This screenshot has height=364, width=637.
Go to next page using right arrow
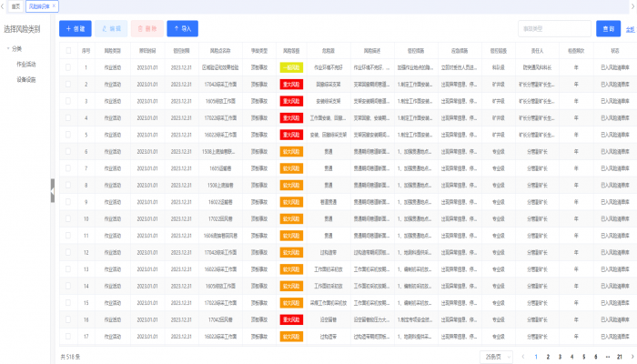(x=631, y=356)
